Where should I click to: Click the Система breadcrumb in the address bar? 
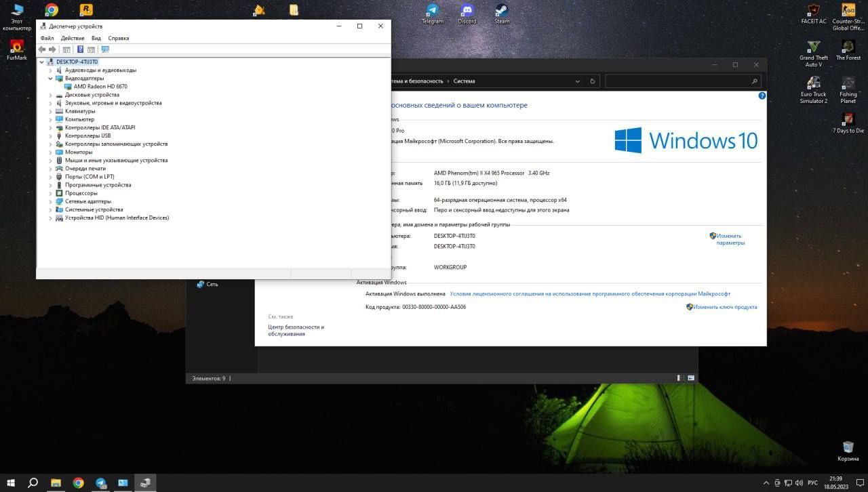(x=465, y=81)
